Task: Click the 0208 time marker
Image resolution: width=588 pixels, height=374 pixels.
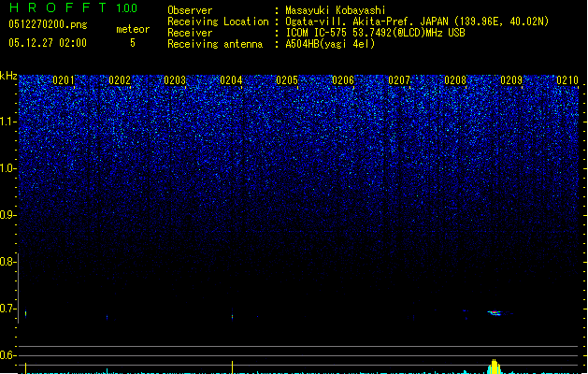Action: [455, 80]
